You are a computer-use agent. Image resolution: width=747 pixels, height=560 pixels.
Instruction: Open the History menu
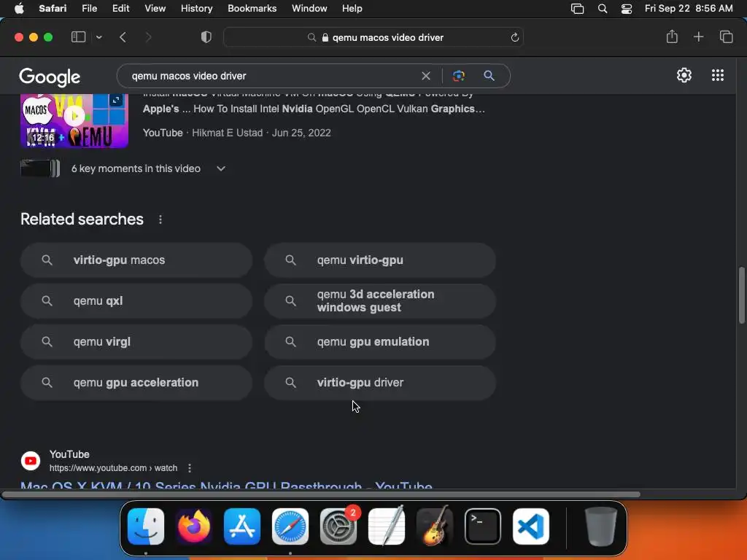196,9
